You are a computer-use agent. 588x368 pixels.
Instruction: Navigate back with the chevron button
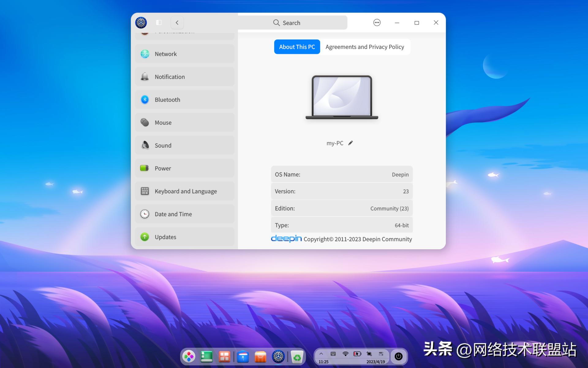(177, 22)
